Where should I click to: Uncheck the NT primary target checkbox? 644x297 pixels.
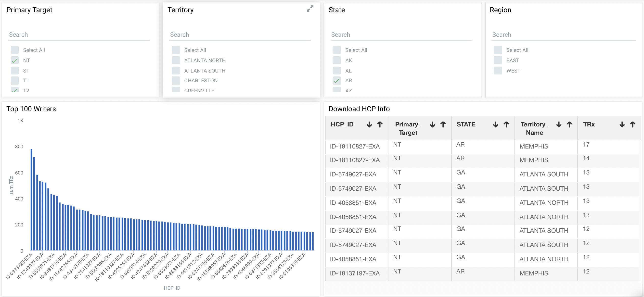15,61
